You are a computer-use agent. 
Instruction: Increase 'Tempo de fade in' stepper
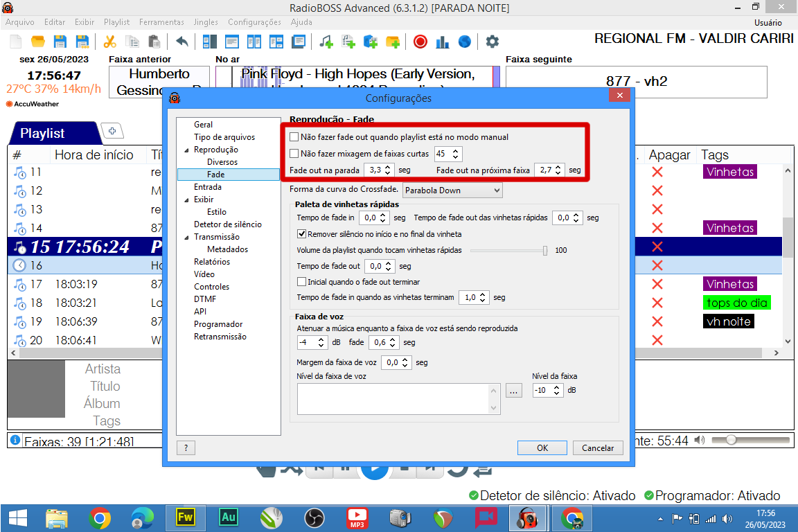382,215
